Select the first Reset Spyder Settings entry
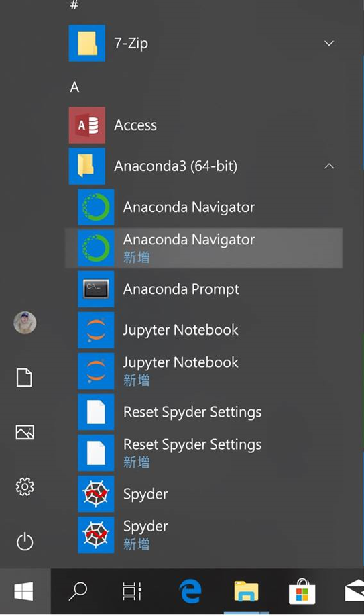This screenshot has width=364, height=616. [x=96, y=412]
